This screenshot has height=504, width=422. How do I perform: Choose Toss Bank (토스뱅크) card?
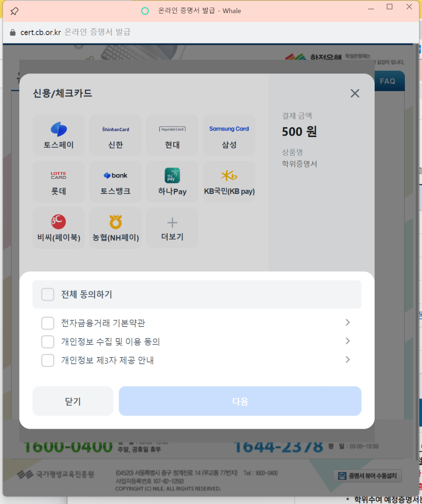point(115,182)
